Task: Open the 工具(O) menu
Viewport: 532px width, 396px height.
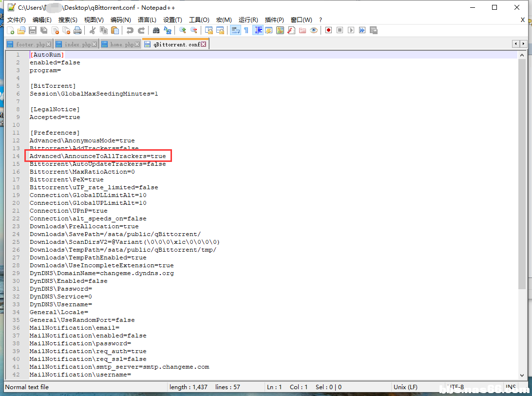Action: 199,20
